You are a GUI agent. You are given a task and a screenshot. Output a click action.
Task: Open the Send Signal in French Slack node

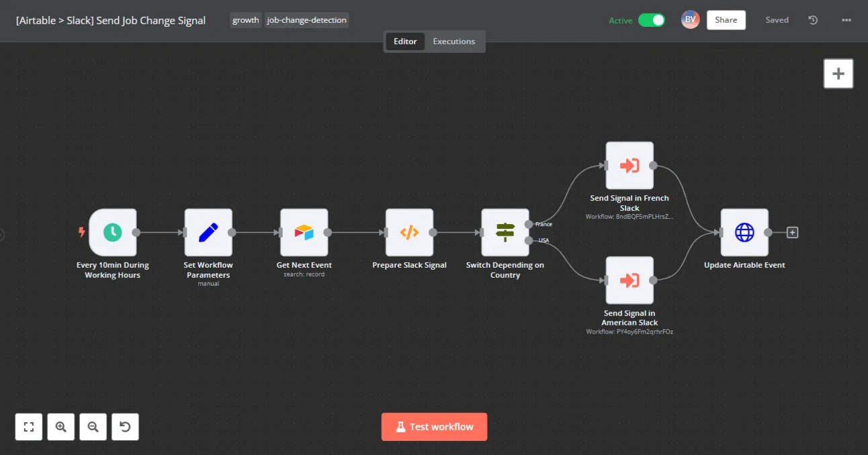pos(630,165)
